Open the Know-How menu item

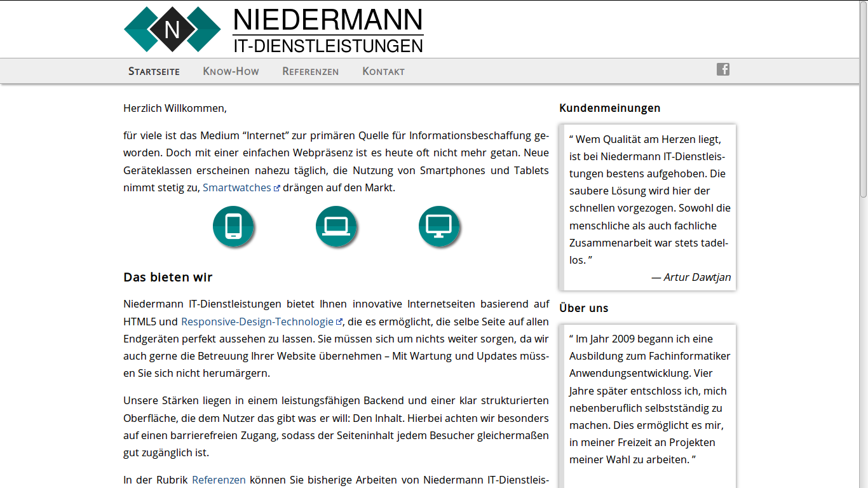coord(231,71)
